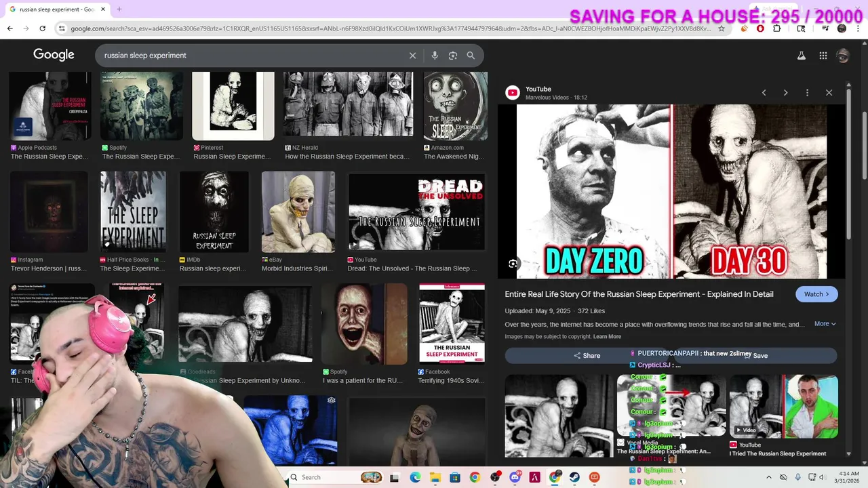868x488 pixels.
Task: Activate the russian sleep experiment browser tab
Action: [56, 9]
